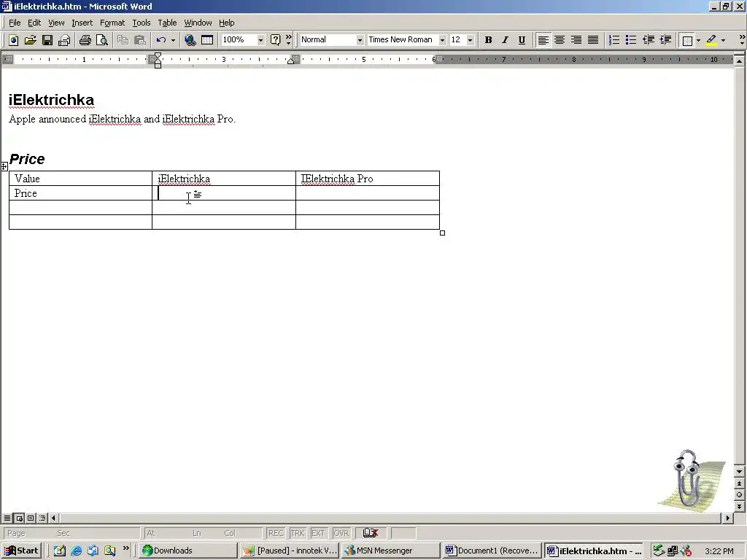Click the OVR overtype indicator in status bar

(x=341, y=533)
